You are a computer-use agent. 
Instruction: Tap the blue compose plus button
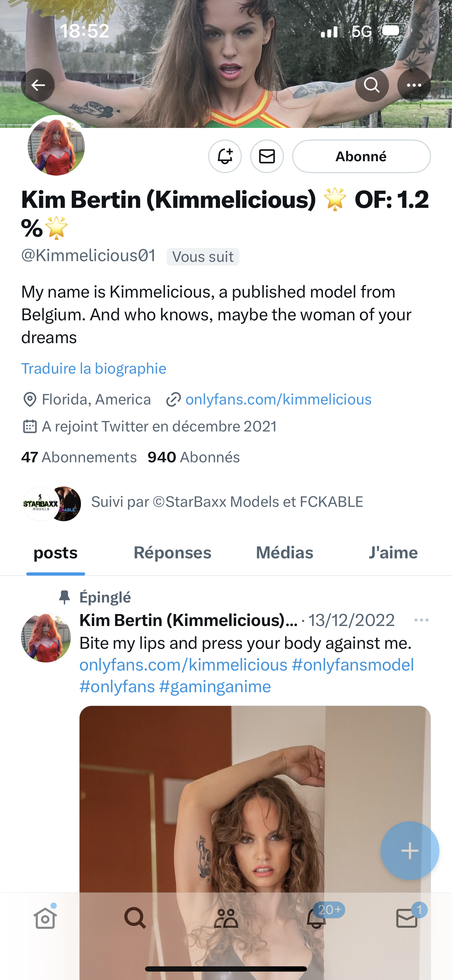pyautogui.click(x=409, y=851)
